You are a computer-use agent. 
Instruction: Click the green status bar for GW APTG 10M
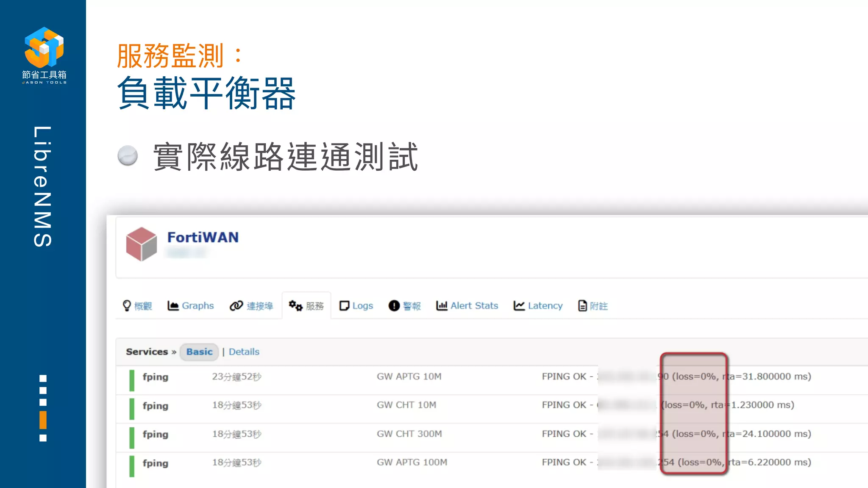[x=132, y=380]
